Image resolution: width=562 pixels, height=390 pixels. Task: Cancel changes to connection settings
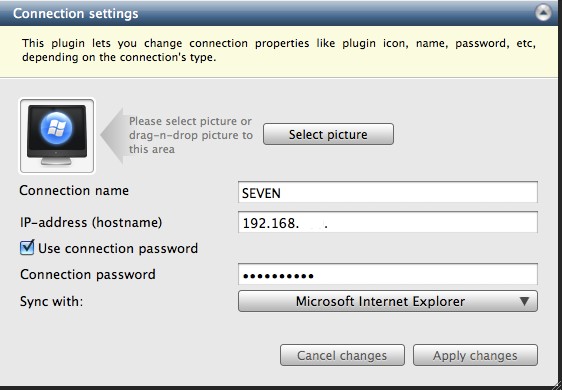pos(342,355)
